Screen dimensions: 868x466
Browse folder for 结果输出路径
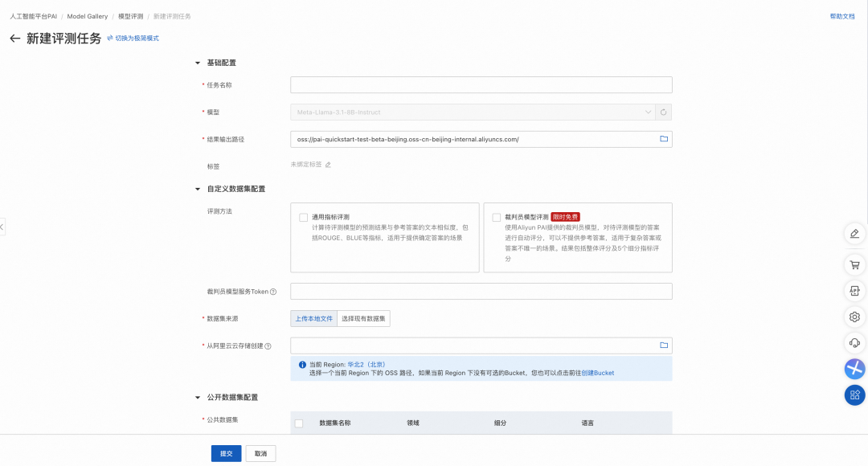664,139
